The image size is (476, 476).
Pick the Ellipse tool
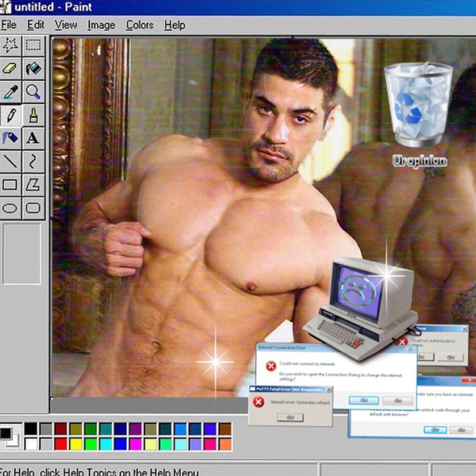pyautogui.click(x=10, y=208)
